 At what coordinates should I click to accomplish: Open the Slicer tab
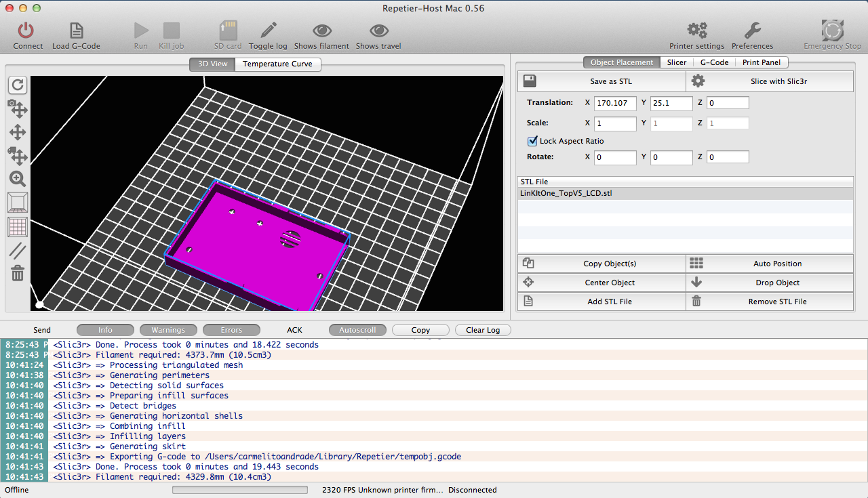[x=677, y=62]
